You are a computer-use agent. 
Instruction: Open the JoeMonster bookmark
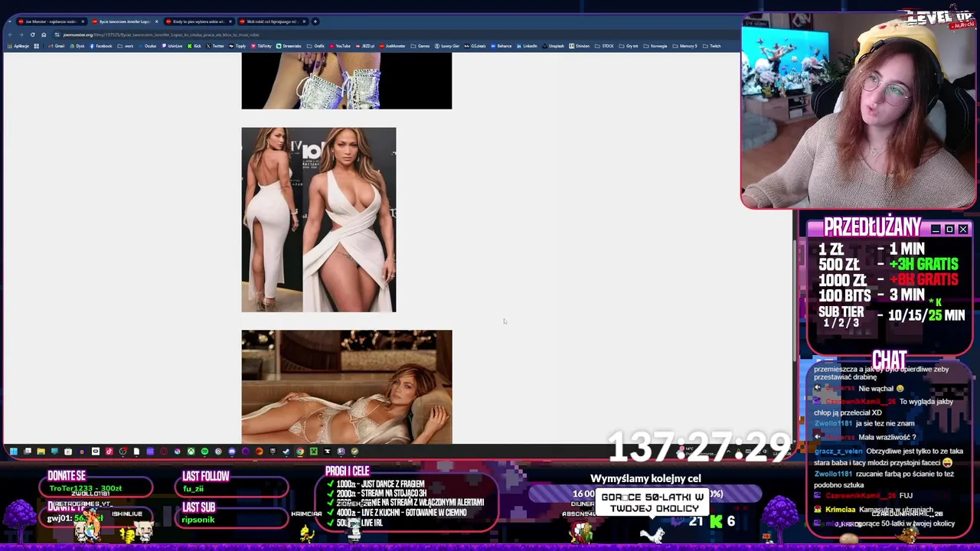(393, 46)
